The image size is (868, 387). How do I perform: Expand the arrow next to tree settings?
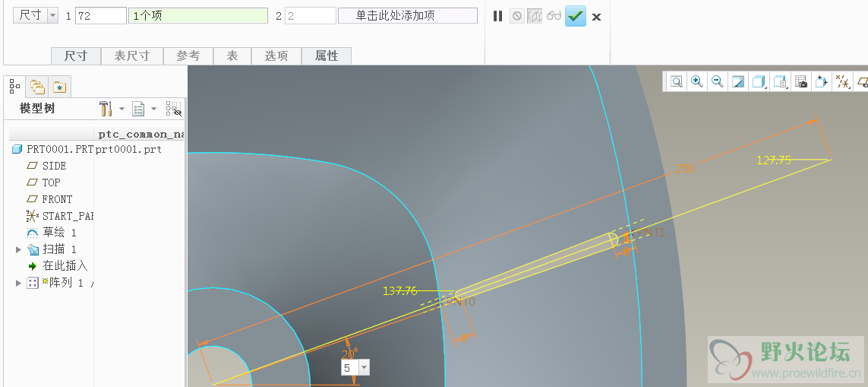[x=122, y=109]
